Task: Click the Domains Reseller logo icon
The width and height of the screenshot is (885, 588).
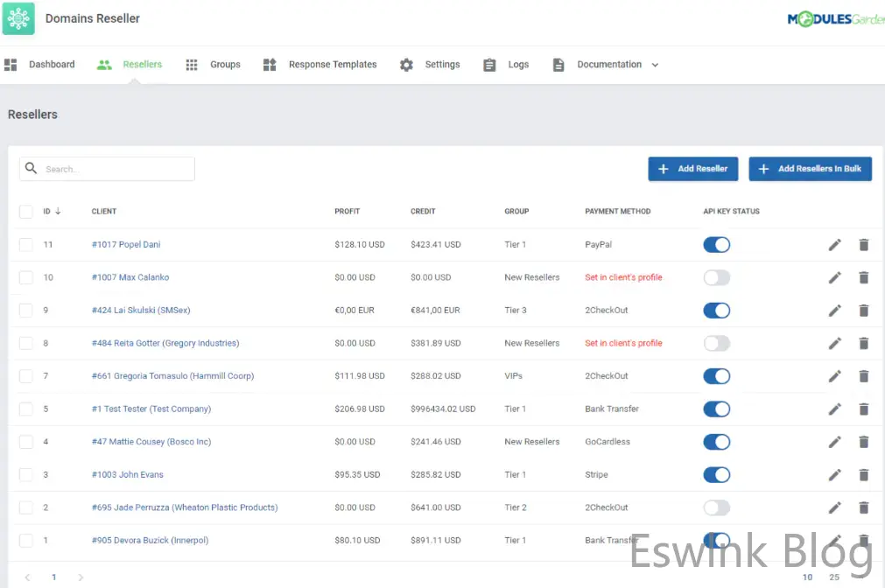Action: [18, 18]
